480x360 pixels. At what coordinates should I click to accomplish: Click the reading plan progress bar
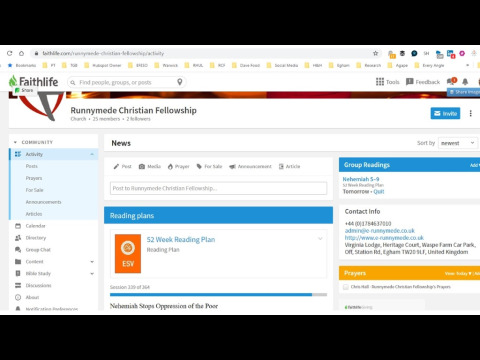pos(218,295)
